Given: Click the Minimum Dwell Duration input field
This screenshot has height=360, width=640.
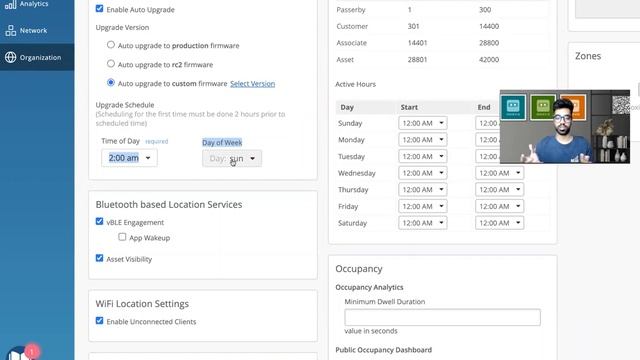Looking at the screenshot, I should 442,317.
